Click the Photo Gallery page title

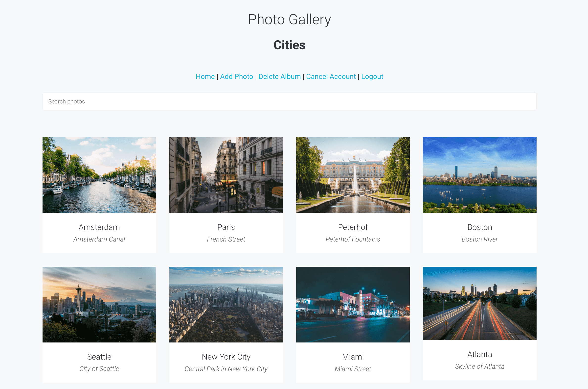pyautogui.click(x=289, y=19)
